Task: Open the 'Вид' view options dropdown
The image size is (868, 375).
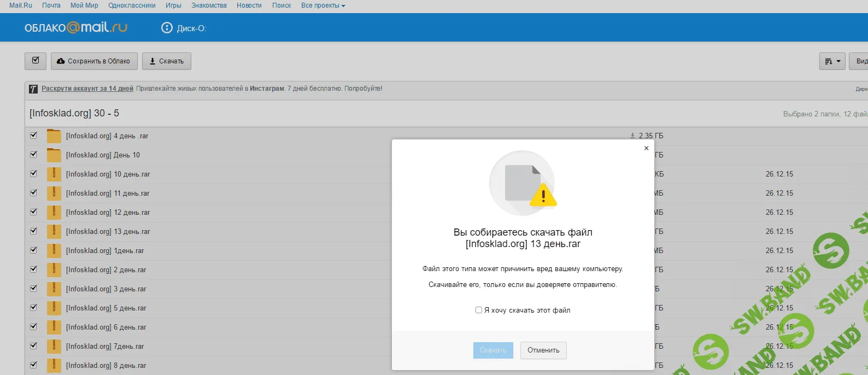Action: [860, 61]
